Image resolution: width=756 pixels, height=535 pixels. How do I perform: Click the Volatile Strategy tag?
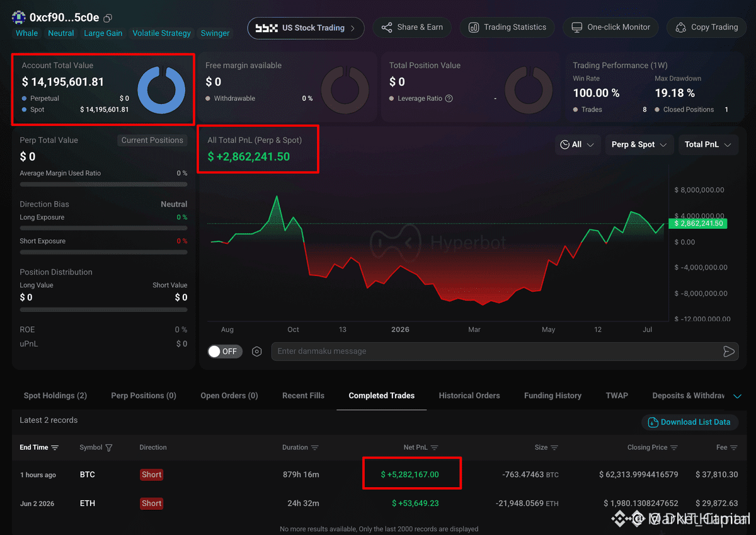click(161, 33)
